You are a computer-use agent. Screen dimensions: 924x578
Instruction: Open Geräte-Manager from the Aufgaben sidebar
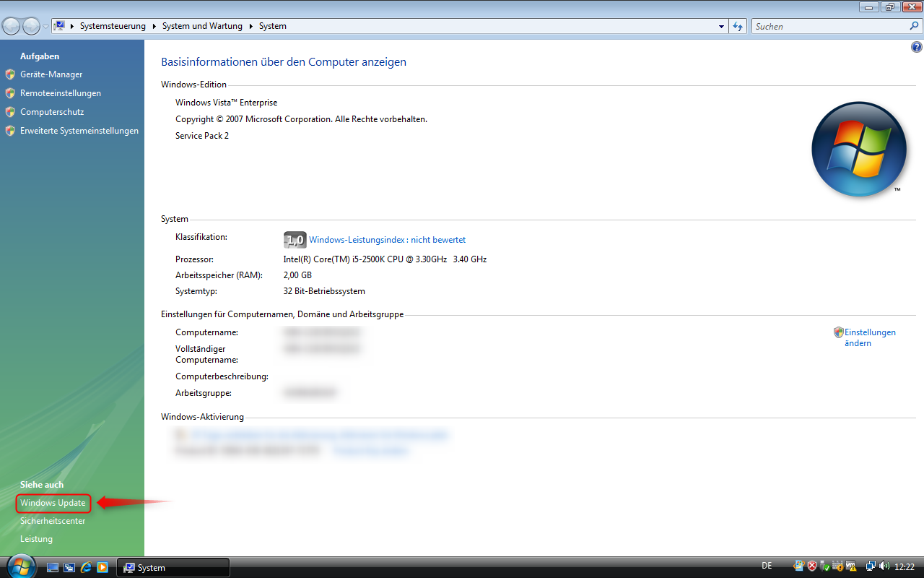click(53, 74)
